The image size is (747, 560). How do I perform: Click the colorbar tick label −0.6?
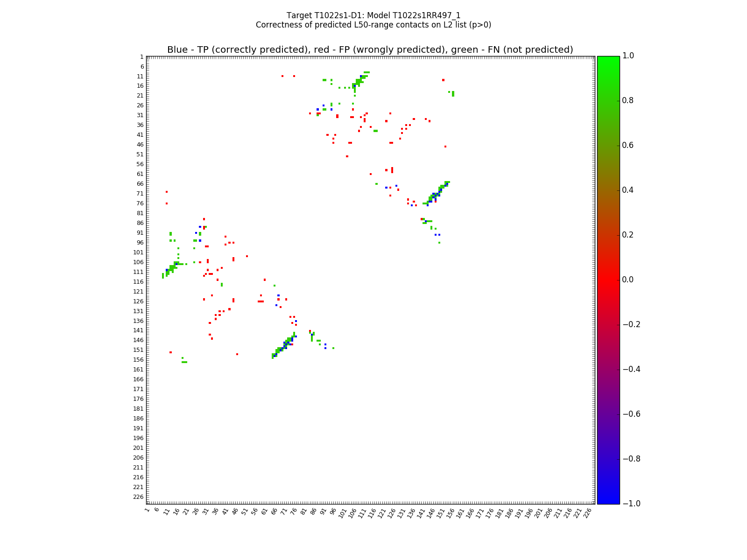tap(630, 414)
